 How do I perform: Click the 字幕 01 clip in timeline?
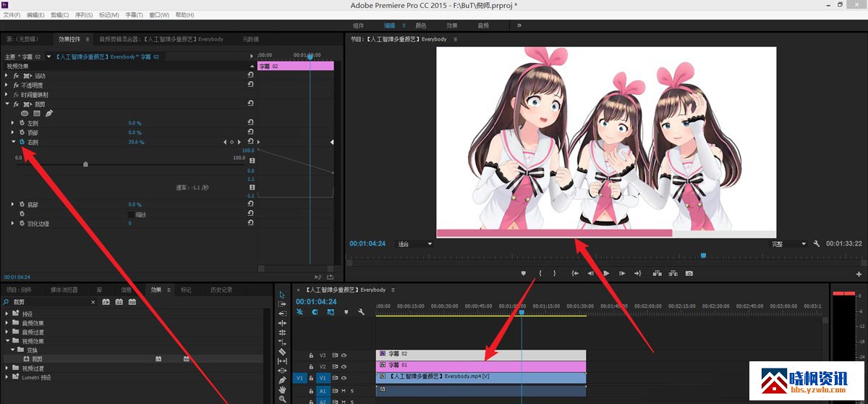481,366
